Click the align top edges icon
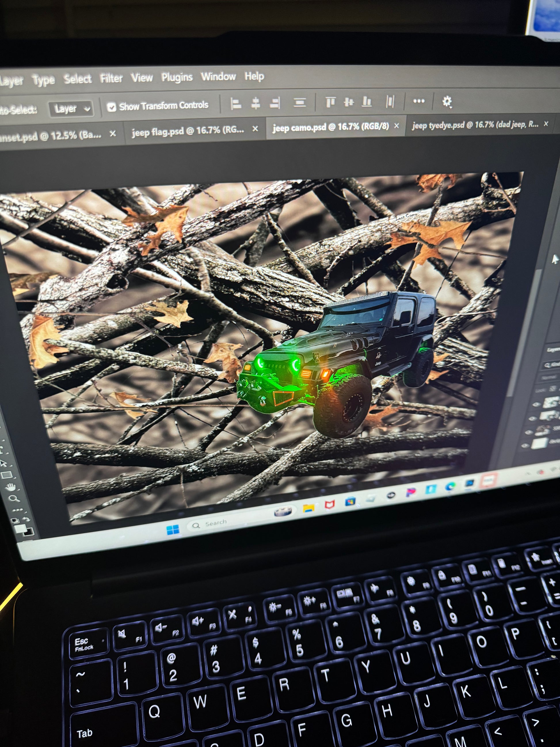The height and width of the screenshot is (747, 560). coord(330,102)
